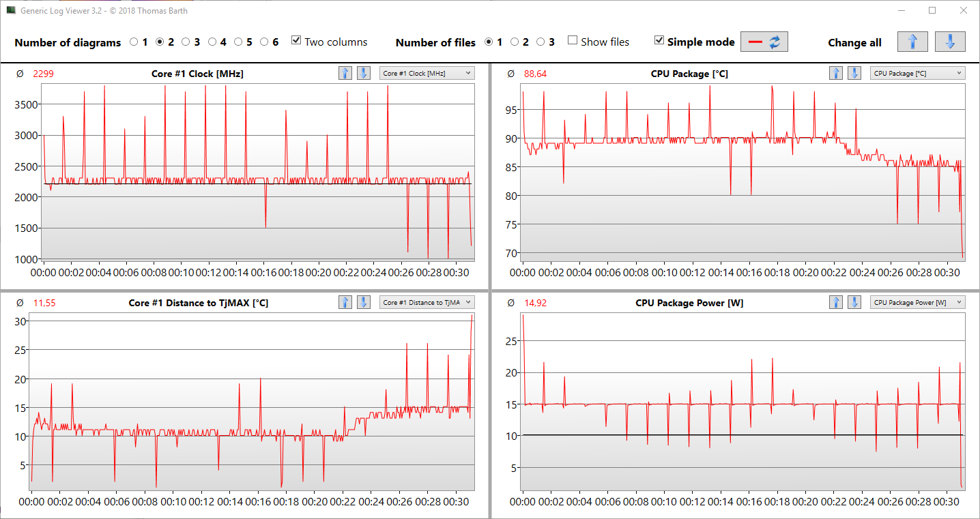Click down arrow of Distance to TjMAX diagram
The width and height of the screenshot is (980, 519).
point(364,302)
